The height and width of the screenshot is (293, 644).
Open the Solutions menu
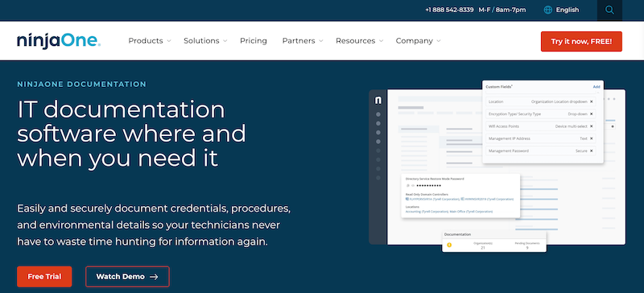pyautogui.click(x=201, y=41)
